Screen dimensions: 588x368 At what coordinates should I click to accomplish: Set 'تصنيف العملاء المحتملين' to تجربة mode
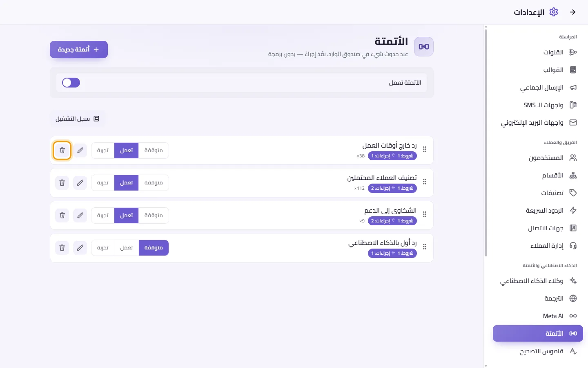click(x=103, y=183)
